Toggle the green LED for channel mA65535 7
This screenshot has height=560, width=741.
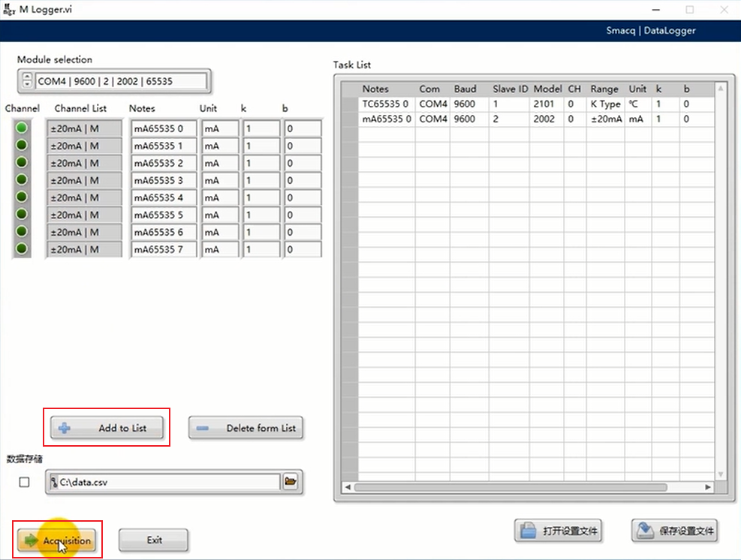click(22, 249)
